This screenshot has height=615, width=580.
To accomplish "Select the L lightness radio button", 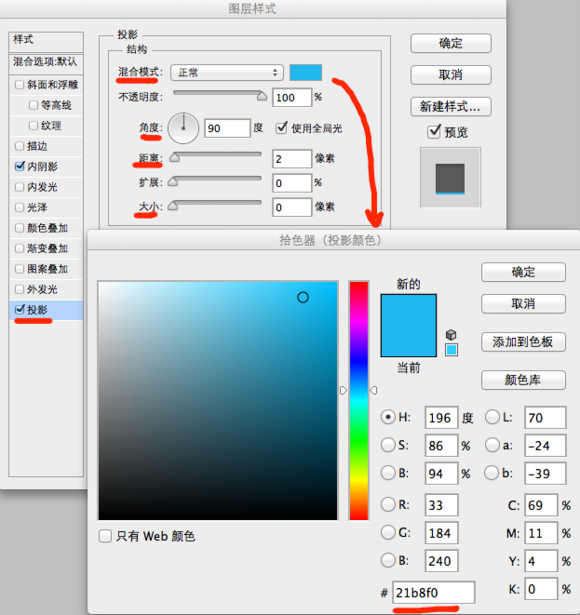I will coord(492,417).
